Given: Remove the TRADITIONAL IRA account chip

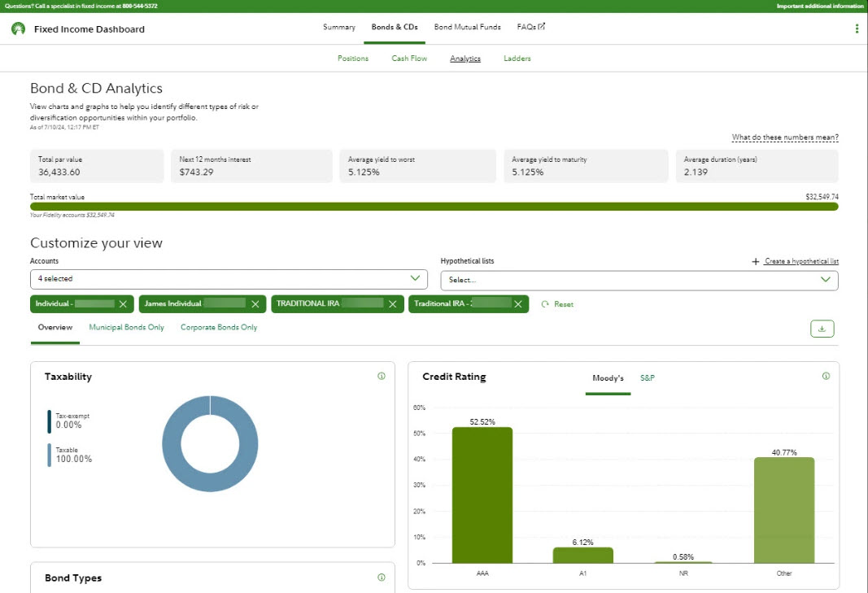Looking at the screenshot, I should pyautogui.click(x=393, y=303).
